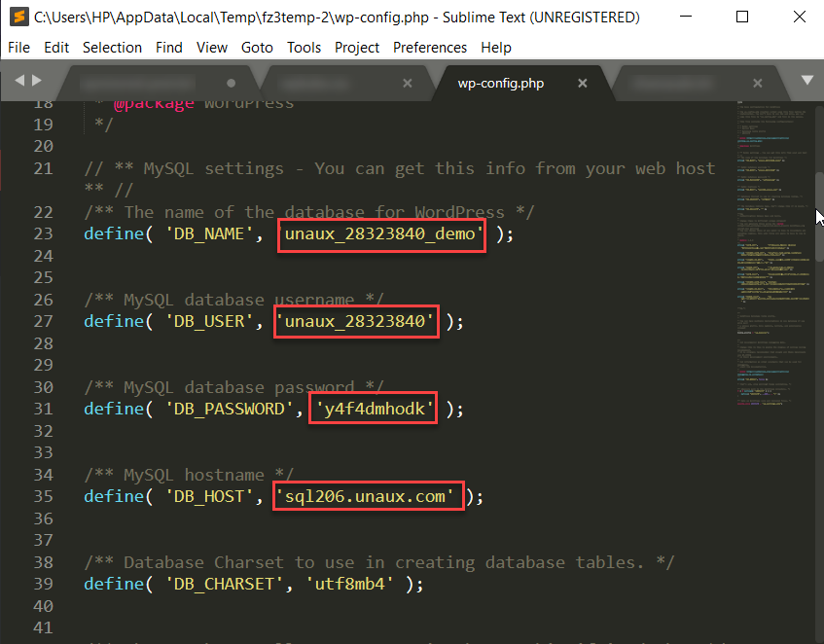Click the vertical scrollbar handle
Screen dimensions: 824x644
point(819,216)
